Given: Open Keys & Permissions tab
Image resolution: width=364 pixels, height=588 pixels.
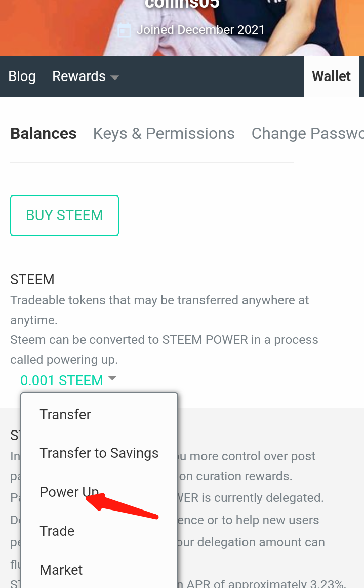Looking at the screenshot, I should [x=164, y=134].
